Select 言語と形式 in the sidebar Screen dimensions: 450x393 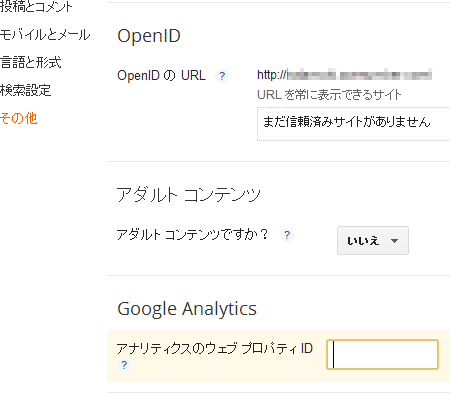tap(31, 62)
